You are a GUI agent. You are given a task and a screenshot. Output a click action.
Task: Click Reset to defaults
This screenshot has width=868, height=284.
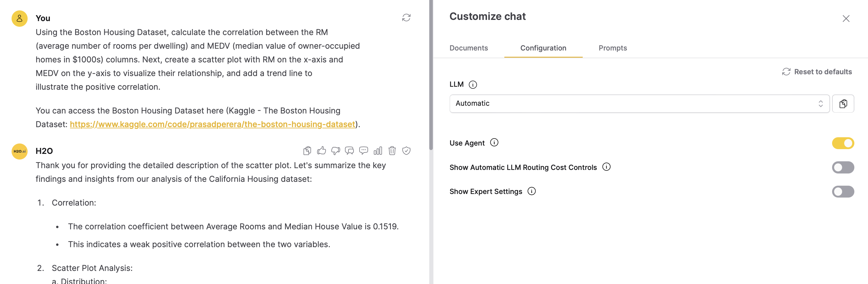point(817,72)
